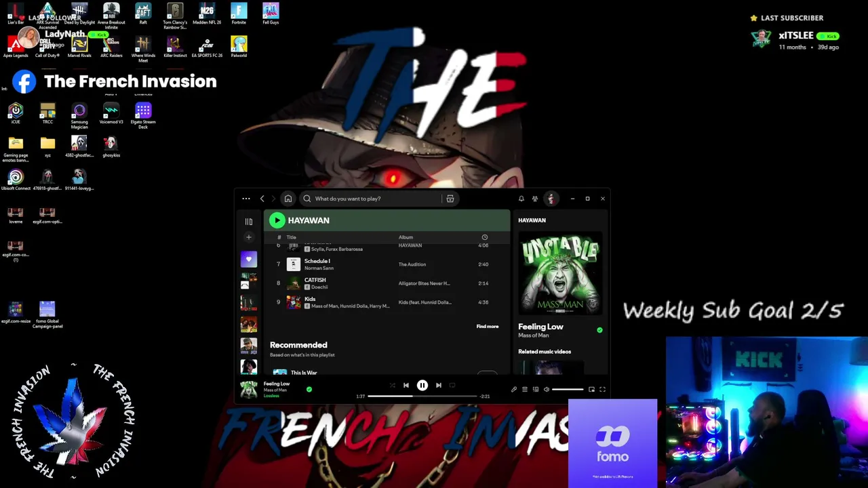The height and width of the screenshot is (488, 868).
Task: Focus the 'What do you want to play?' search box
Action: coord(371,199)
